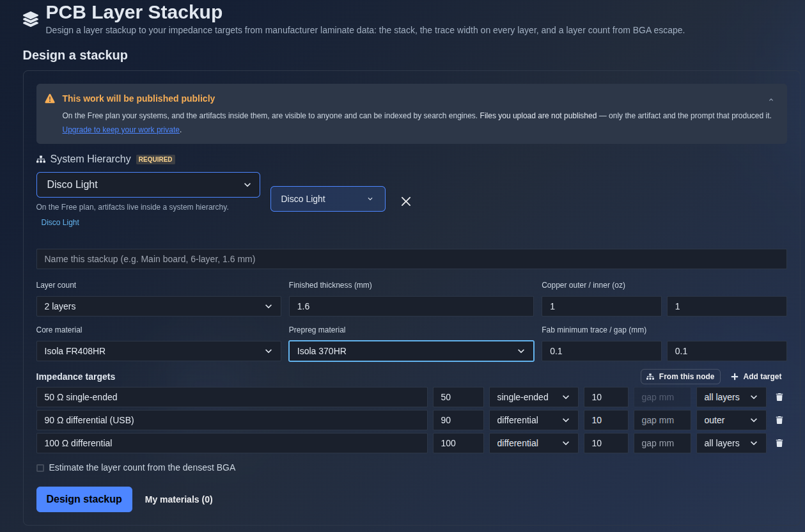Viewport: 805px width, 532px height.
Task: Open My materials (0)
Action: [179, 499]
